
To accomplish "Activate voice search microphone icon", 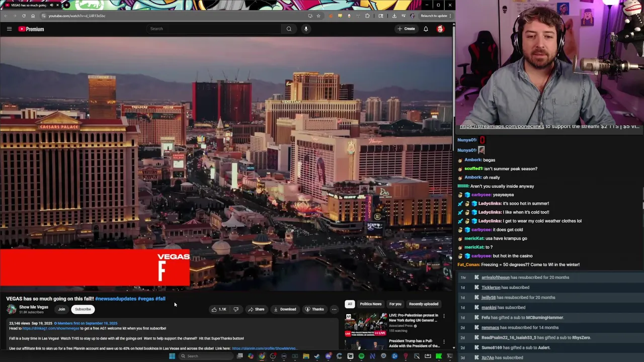I will coord(306,29).
